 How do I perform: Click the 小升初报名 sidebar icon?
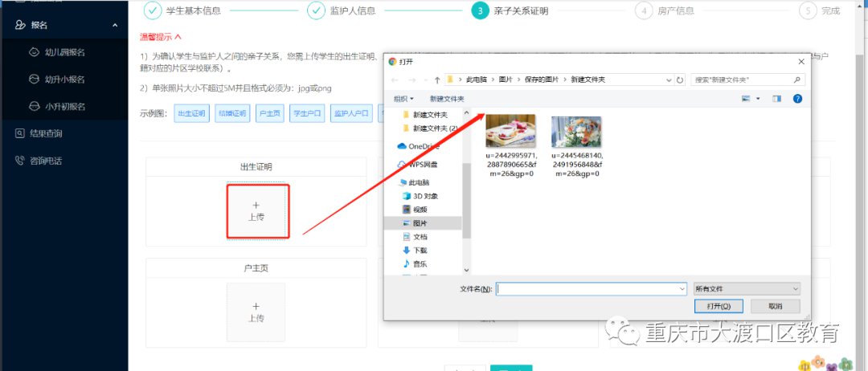click(35, 106)
